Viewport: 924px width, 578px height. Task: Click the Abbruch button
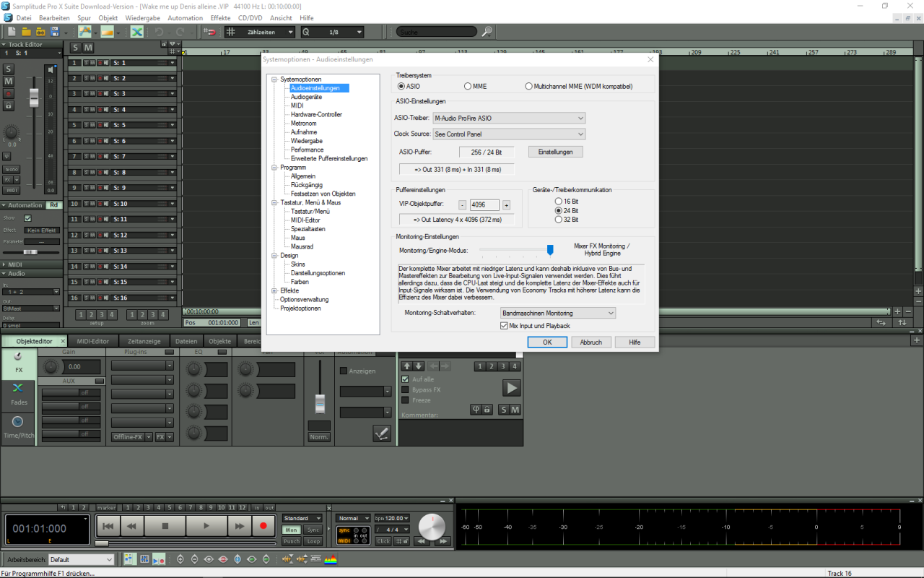(591, 342)
